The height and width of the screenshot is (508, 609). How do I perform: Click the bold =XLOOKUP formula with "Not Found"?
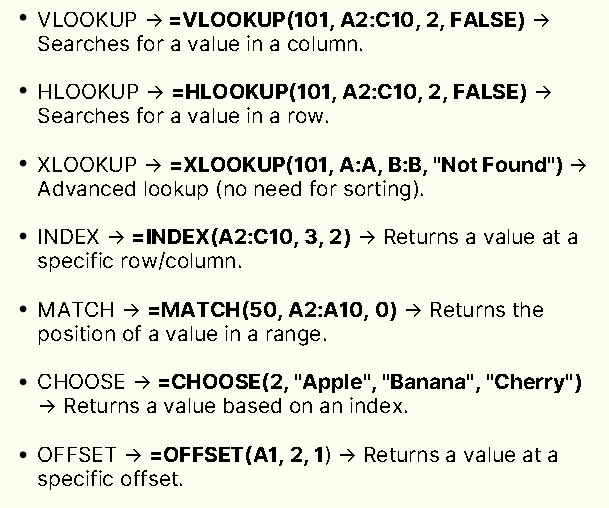(366, 165)
